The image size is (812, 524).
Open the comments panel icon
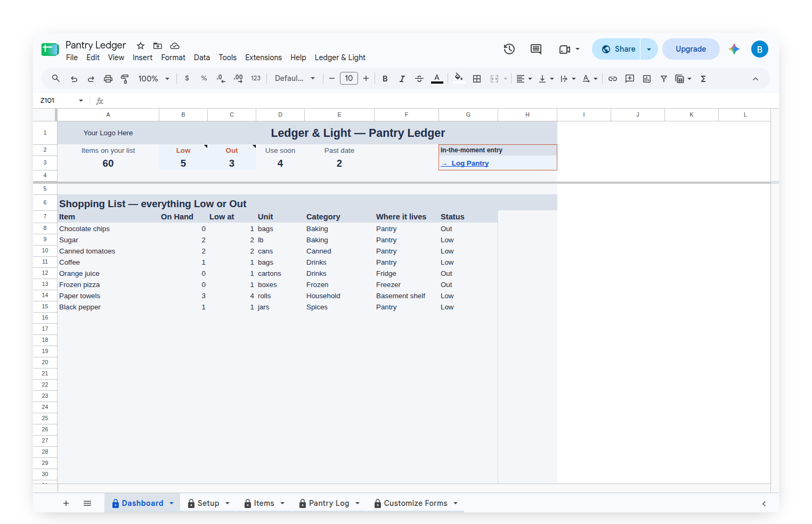pos(536,49)
